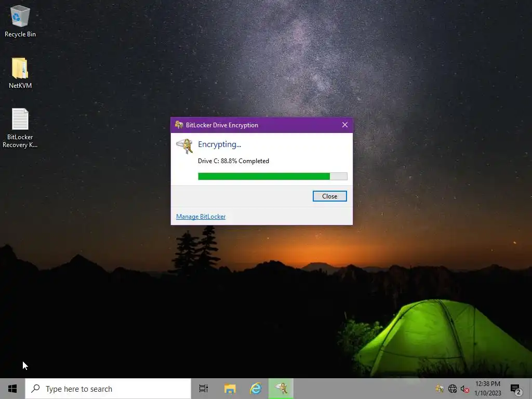Viewport: 532px width, 399px height.
Task: Click the 'Drive C: 88.8% Completed' text
Action: (x=233, y=161)
